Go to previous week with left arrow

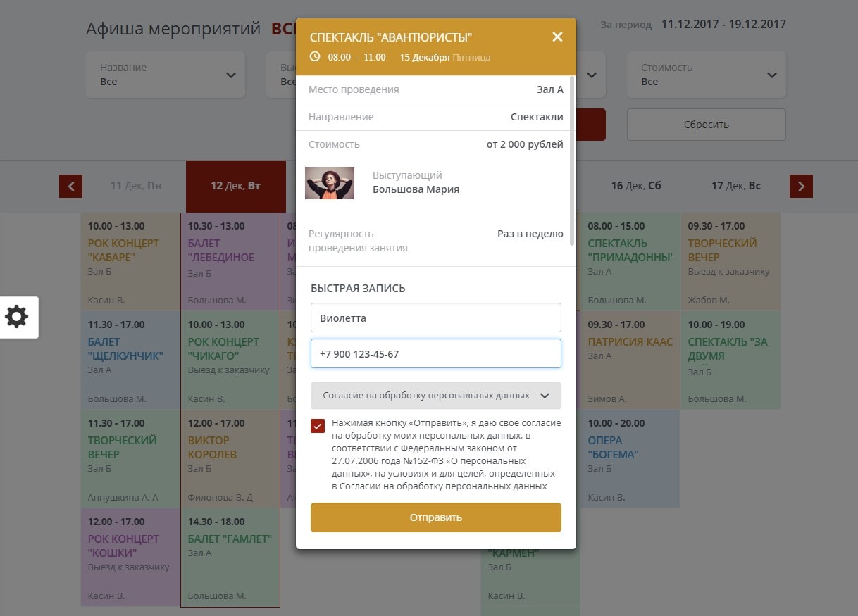point(70,186)
